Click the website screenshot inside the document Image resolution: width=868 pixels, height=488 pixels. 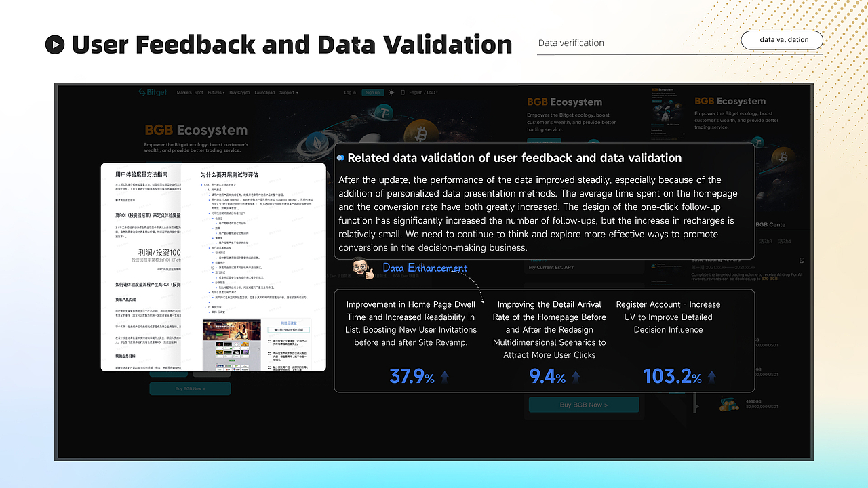(233, 344)
